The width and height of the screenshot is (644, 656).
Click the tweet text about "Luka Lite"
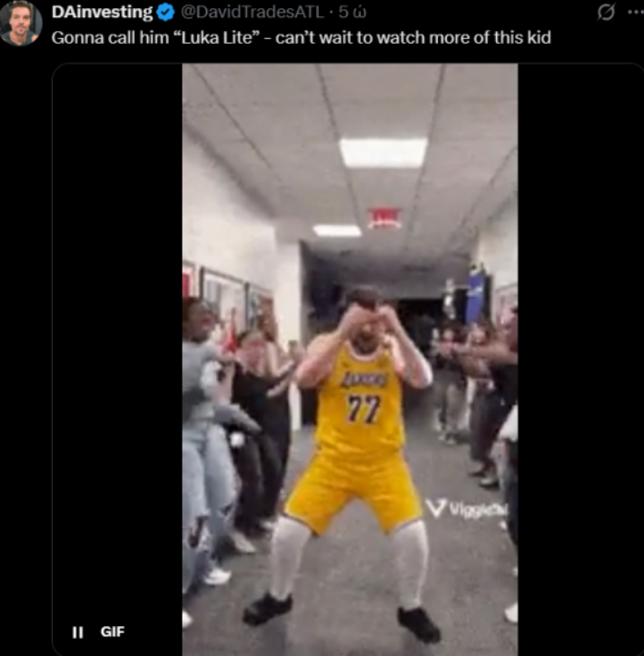(x=300, y=38)
